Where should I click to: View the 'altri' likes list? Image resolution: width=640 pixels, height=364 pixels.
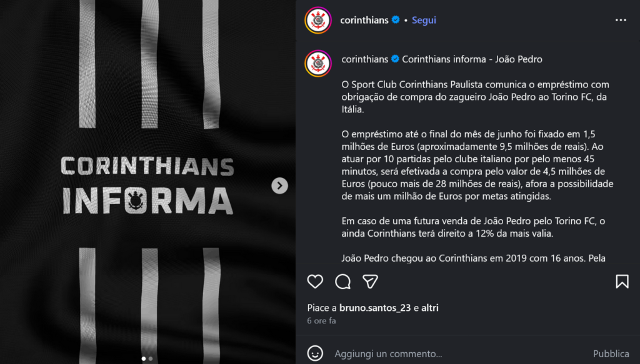pyautogui.click(x=430, y=308)
